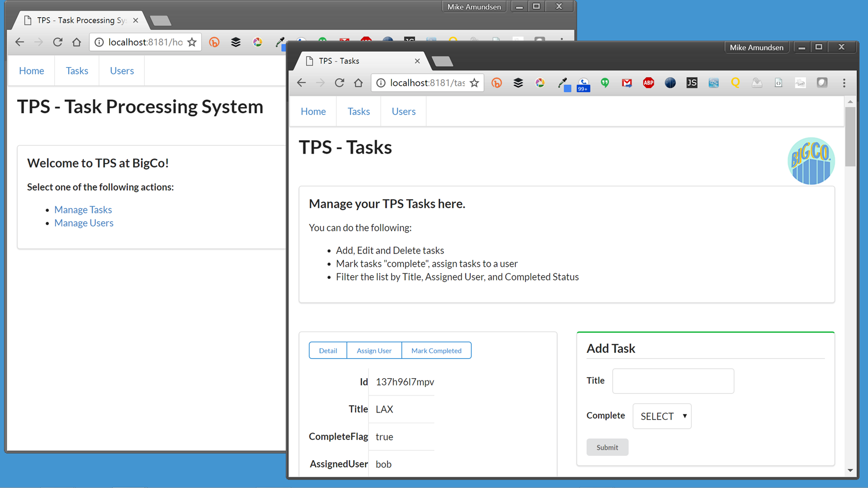This screenshot has height=488, width=868.
Task: Open the Bitly extension in background window
Action: pyautogui.click(x=214, y=42)
